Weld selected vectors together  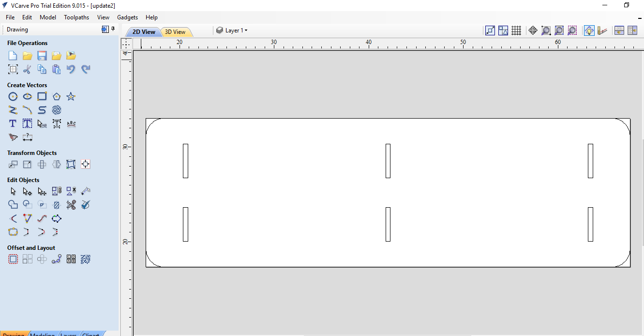click(13, 205)
